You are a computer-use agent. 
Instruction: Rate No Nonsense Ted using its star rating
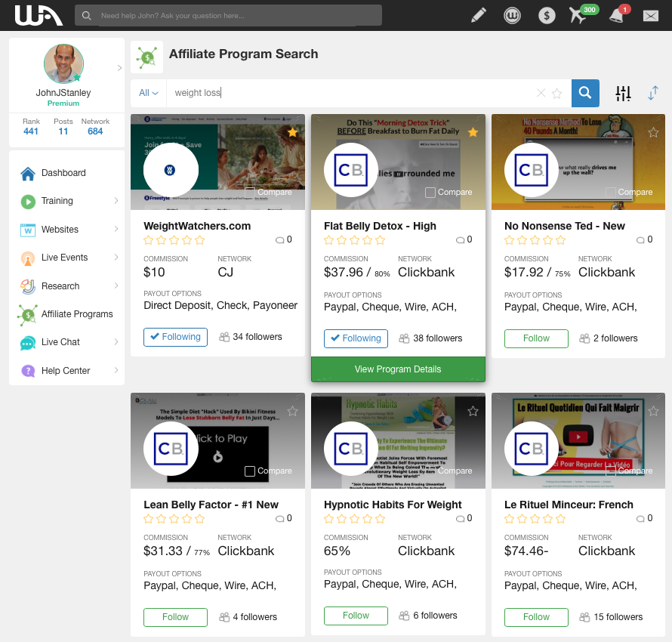click(x=535, y=240)
